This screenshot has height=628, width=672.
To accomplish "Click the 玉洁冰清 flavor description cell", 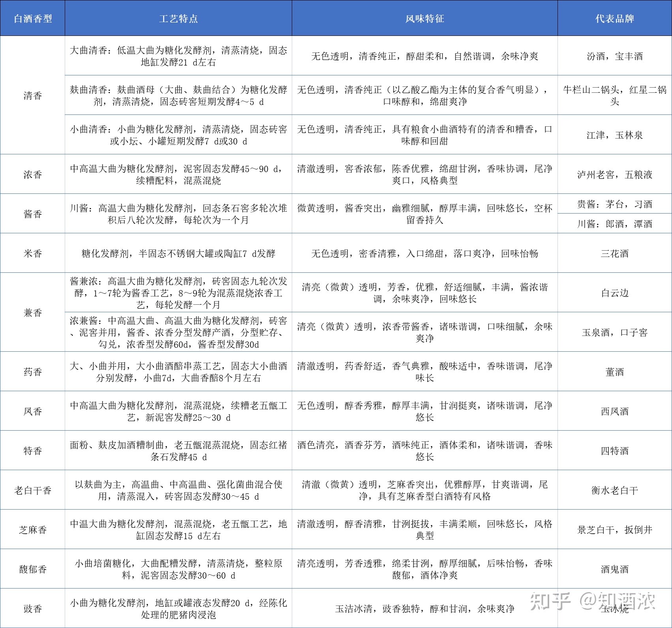I will (425, 608).
